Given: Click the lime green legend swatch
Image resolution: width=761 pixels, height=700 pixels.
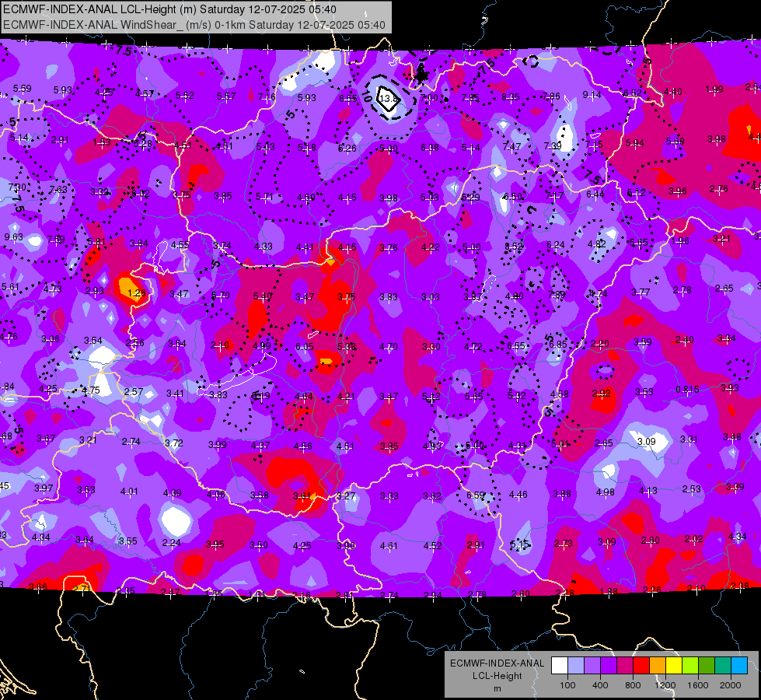Looking at the screenshot, I should (690, 666).
